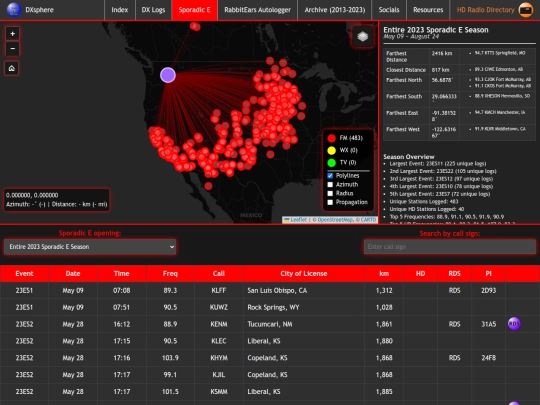The width and height of the screenshot is (540, 405).
Task: Open RabbitEars Autologger tab
Action: 258,10
